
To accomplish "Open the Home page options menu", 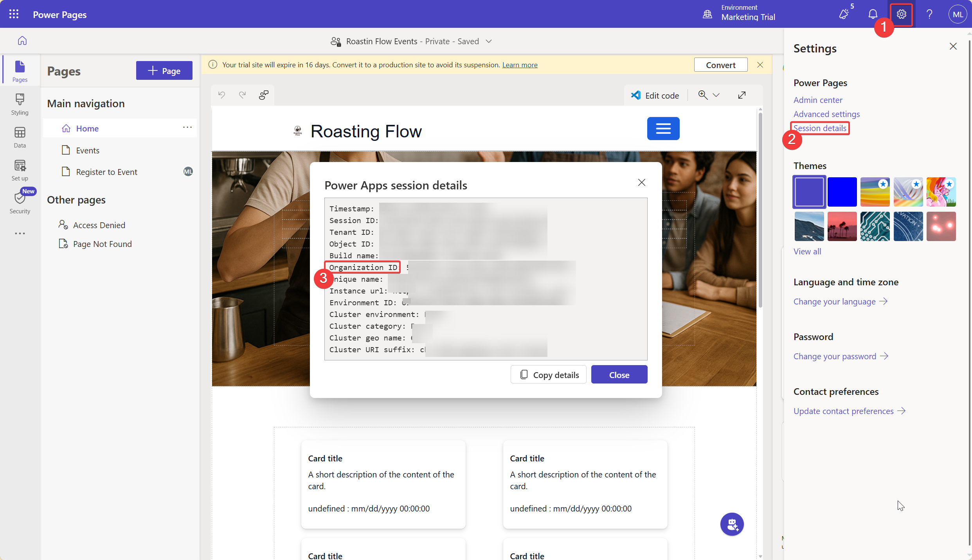I will coord(187,128).
